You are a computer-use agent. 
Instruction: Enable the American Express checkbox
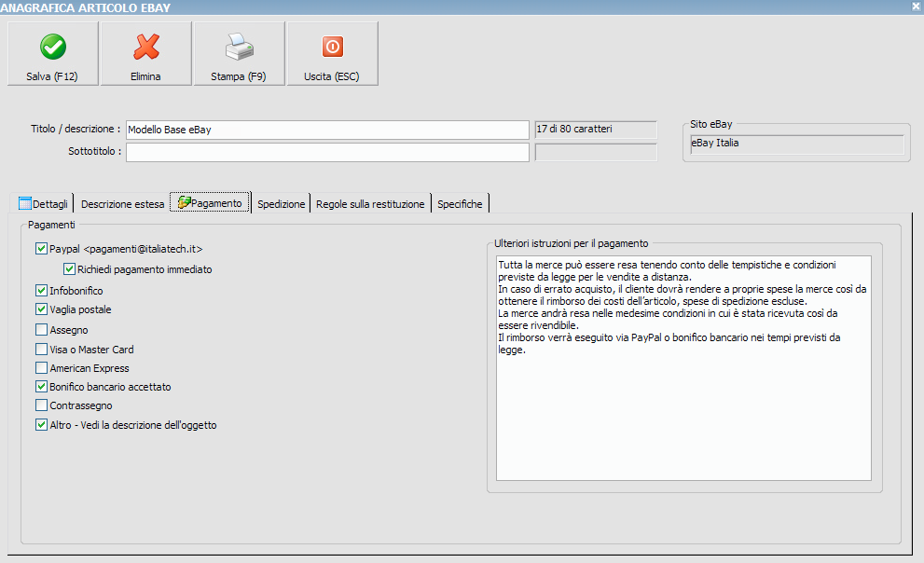click(x=41, y=368)
